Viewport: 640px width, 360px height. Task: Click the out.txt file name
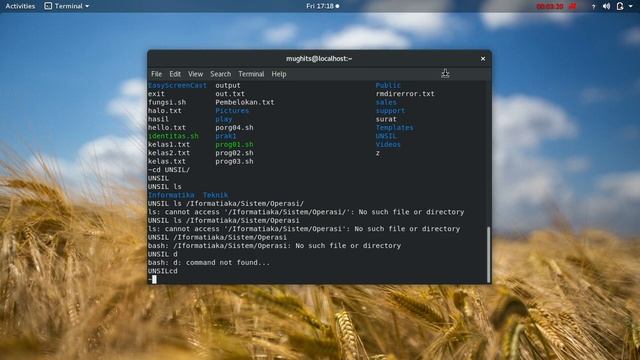(230, 94)
